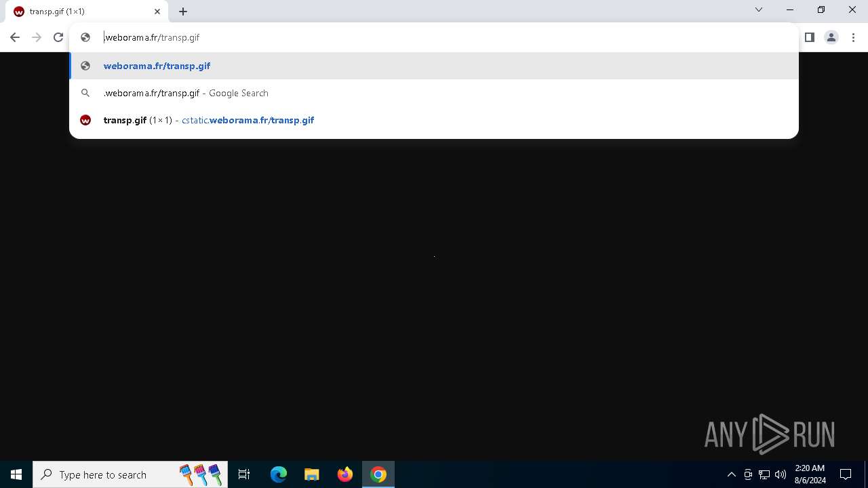Click the Meet Now tray icon

tap(748, 474)
